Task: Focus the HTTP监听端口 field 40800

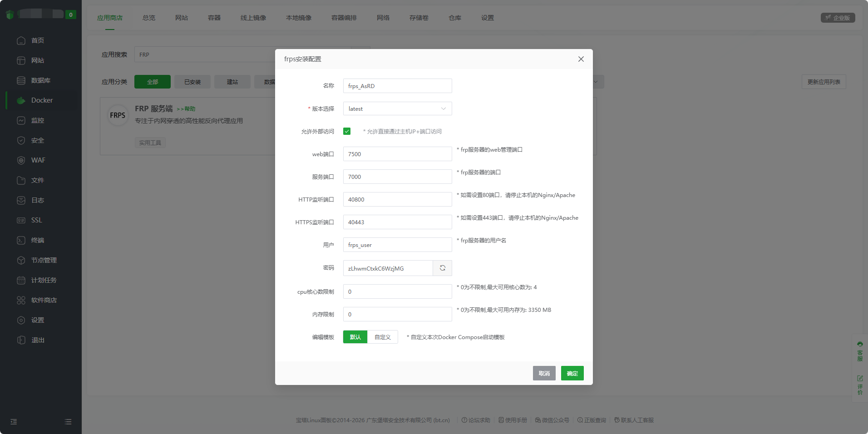Action: coord(397,199)
